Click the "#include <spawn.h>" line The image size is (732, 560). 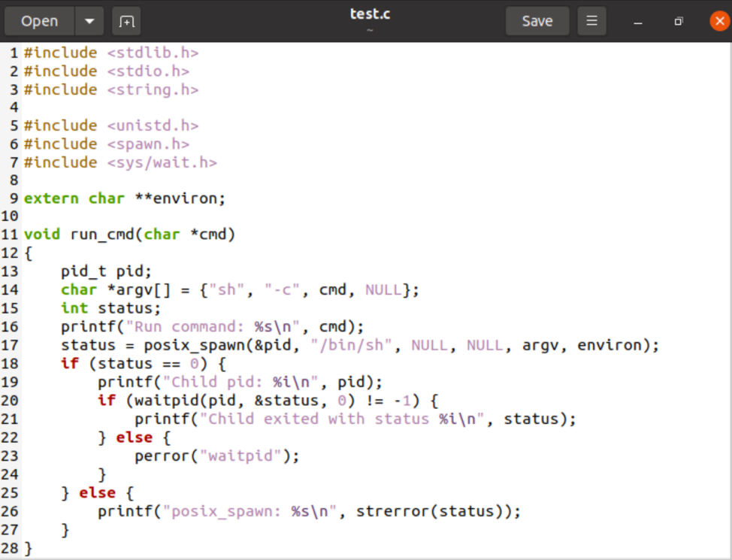point(107,144)
